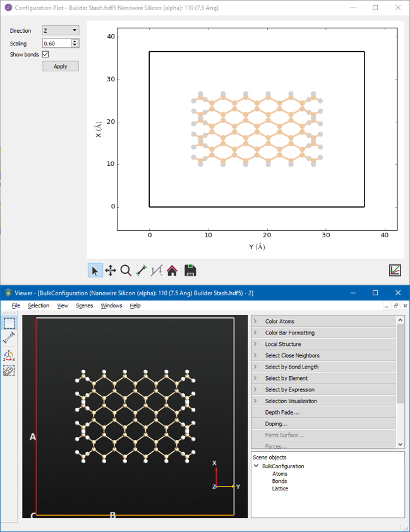Toggle the Show bonds checkbox
410x532 pixels.
tap(45, 54)
